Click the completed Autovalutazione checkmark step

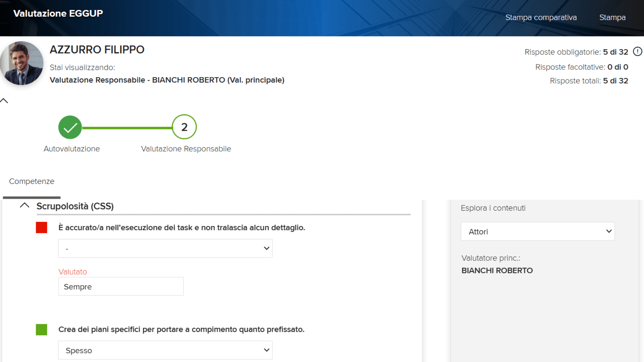(x=70, y=127)
